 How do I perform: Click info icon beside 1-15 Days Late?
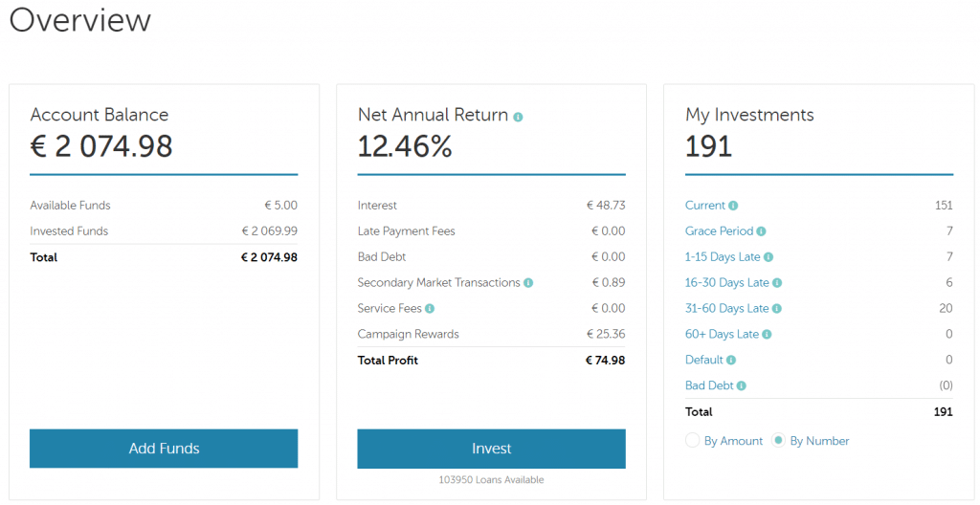(768, 257)
